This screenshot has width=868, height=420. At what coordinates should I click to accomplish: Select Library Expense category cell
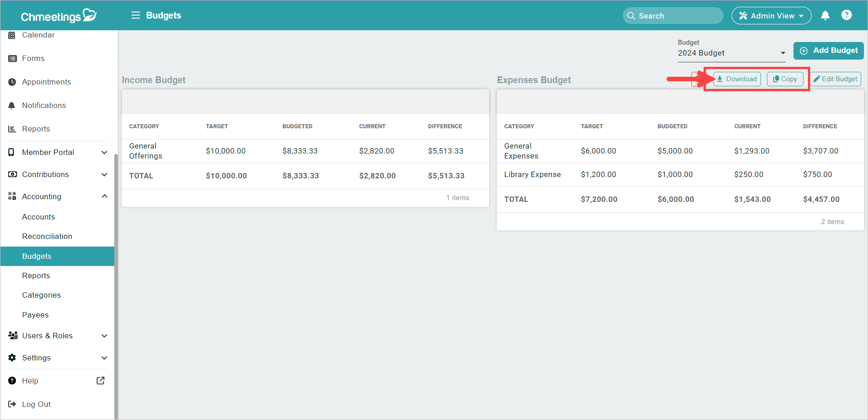tap(532, 174)
